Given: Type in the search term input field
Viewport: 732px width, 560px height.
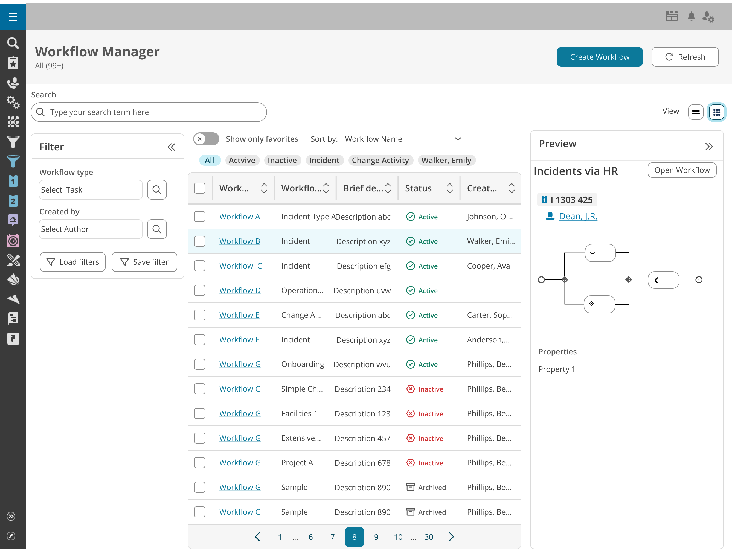Looking at the screenshot, I should click(149, 112).
